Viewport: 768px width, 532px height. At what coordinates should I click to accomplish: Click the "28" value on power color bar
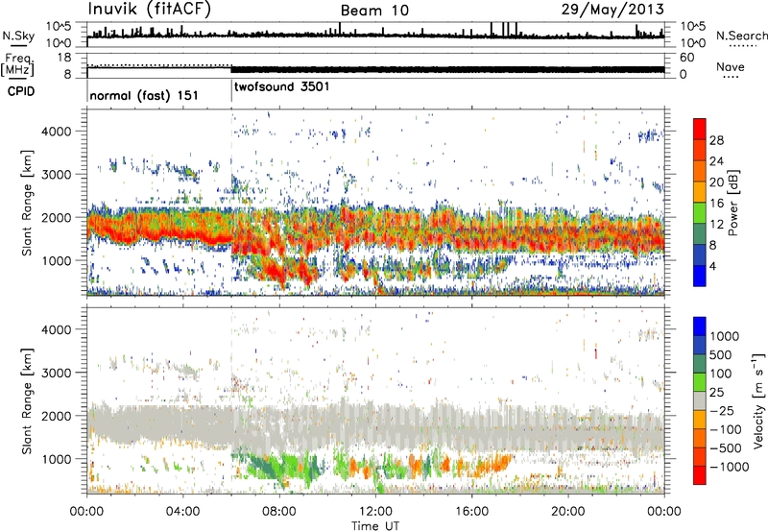coord(716,140)
